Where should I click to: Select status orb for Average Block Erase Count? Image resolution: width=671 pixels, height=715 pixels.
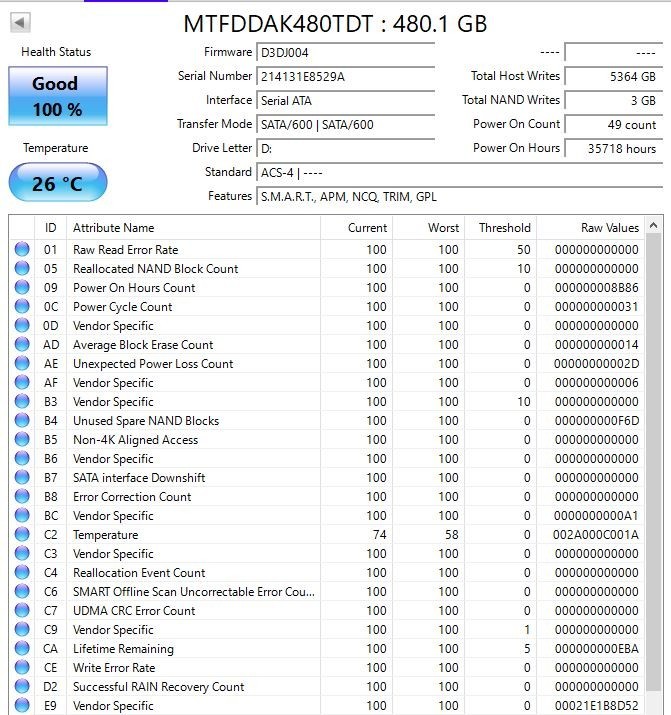pyautogui.click(x=22, y=344)
